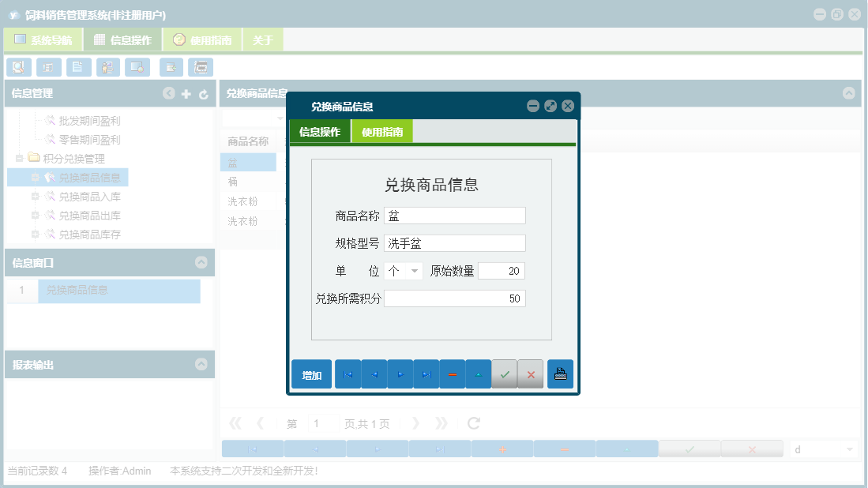Delete the current record using the red minus icon
868x488 pixels.
coord(452,374)
